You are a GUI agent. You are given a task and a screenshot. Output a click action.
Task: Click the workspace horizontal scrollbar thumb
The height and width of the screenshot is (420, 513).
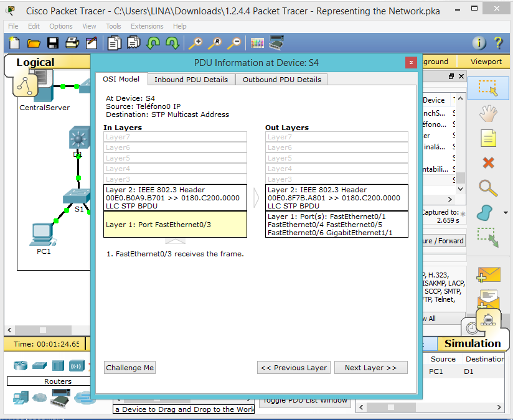pyautogui.click(x=43, y=330)
